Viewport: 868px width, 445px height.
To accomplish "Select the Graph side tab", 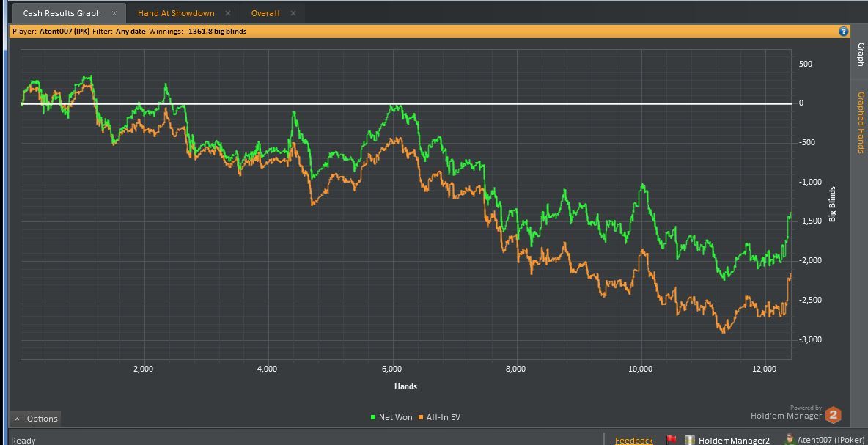I will pos(861,54).
